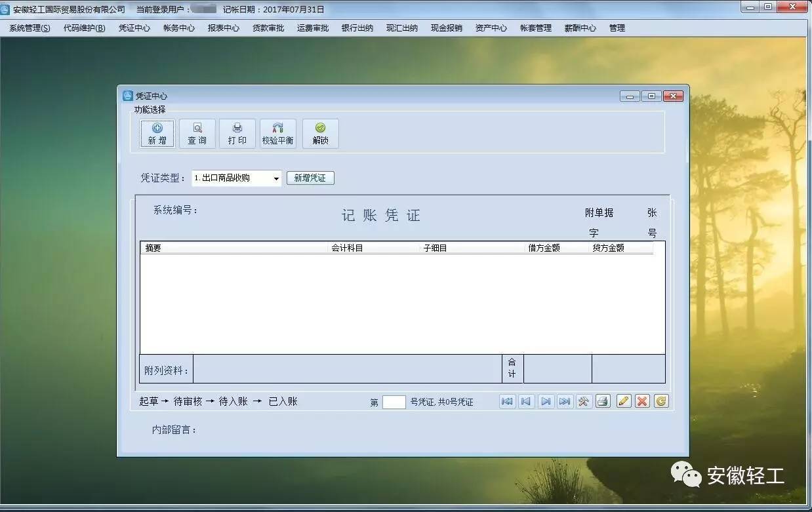The image size is (812, 512).
Task: Open the 代码维护(B) menu
Action: click(85, 28)
